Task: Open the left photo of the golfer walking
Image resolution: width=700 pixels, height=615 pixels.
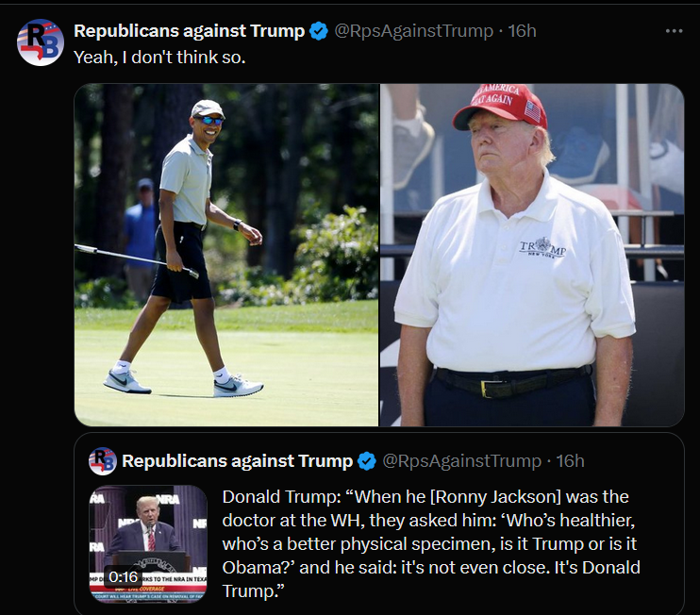Action: [x=226, y=255]
